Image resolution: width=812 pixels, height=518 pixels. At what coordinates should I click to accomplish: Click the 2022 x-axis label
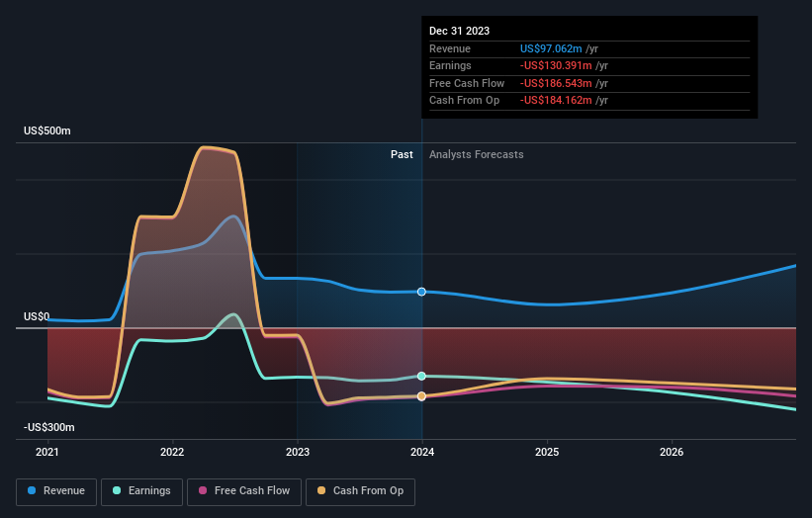click(172, 452)
